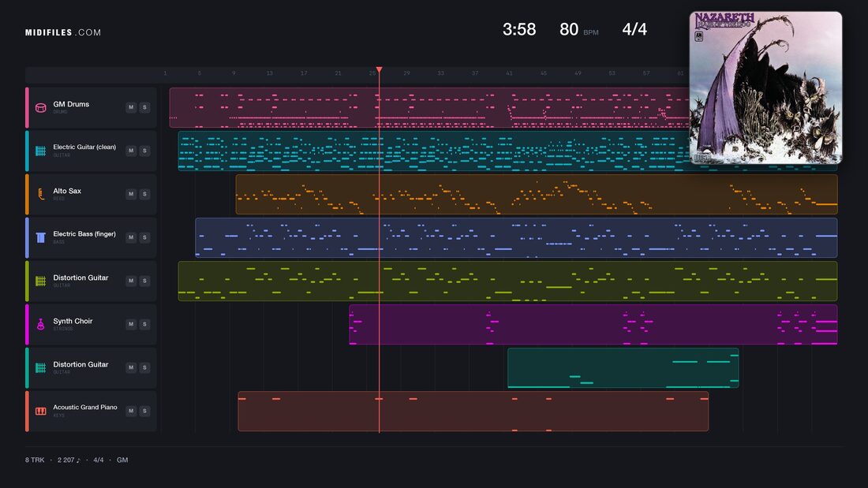Solo the Acoustic Grand Piano track
This screenshot has height=488, width=868.
coord(144,411)
